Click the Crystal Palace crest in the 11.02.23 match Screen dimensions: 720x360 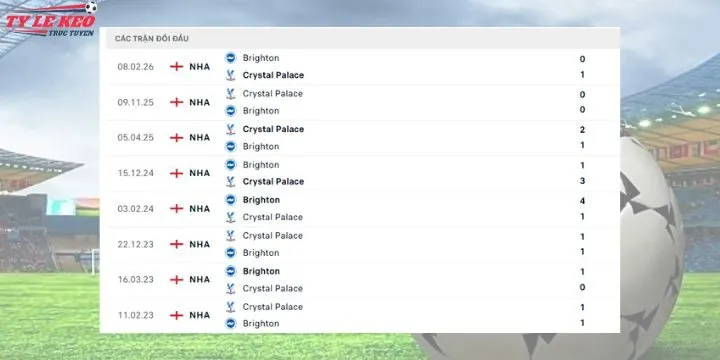[x=231, y=307]
